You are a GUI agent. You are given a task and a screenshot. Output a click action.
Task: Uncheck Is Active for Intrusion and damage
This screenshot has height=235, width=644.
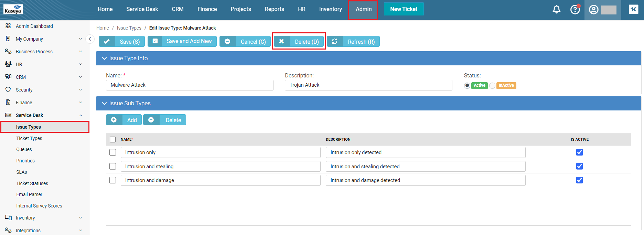click(579, 180)
